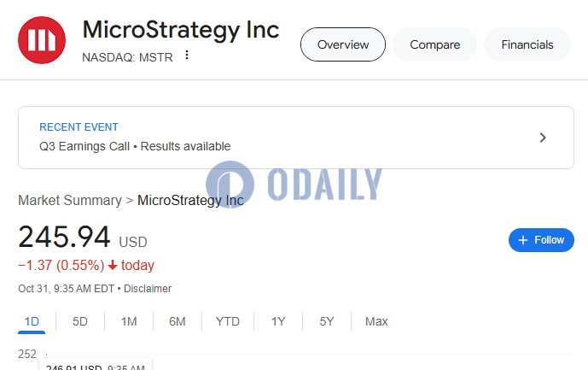Expand the Recent Event chevron arrow
Image resolution: width=588 pixels, height=370 pixels.
coord(543,138)
